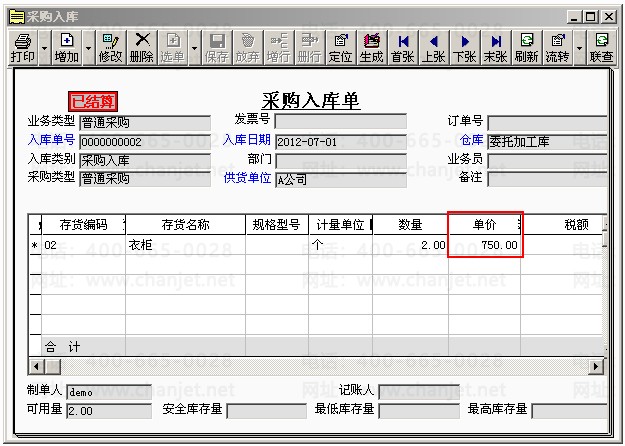Click the 流转 transfer icon
The image size is (625, 446).
click(x=558, y=47)
